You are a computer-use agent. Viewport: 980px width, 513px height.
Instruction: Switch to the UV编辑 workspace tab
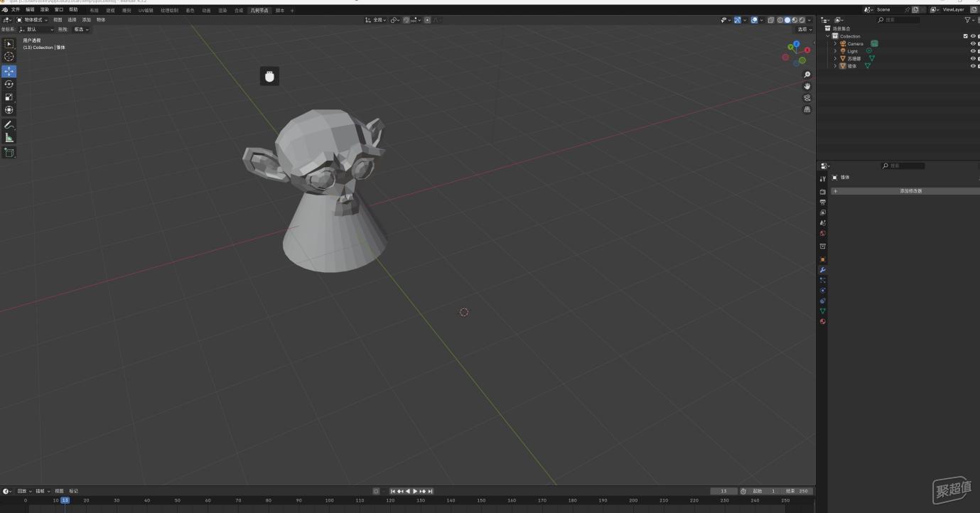click(146, 11)
